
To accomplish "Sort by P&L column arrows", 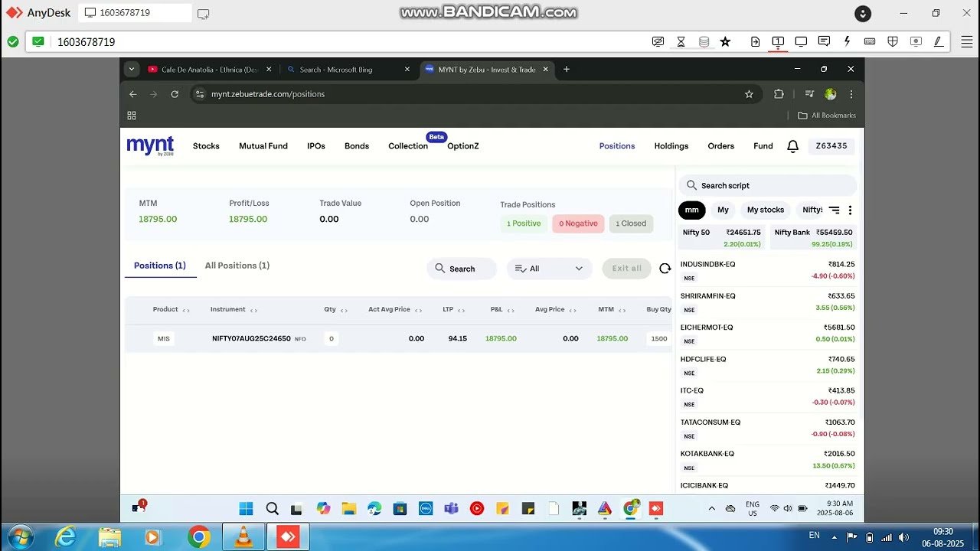I will click(510, 310).
